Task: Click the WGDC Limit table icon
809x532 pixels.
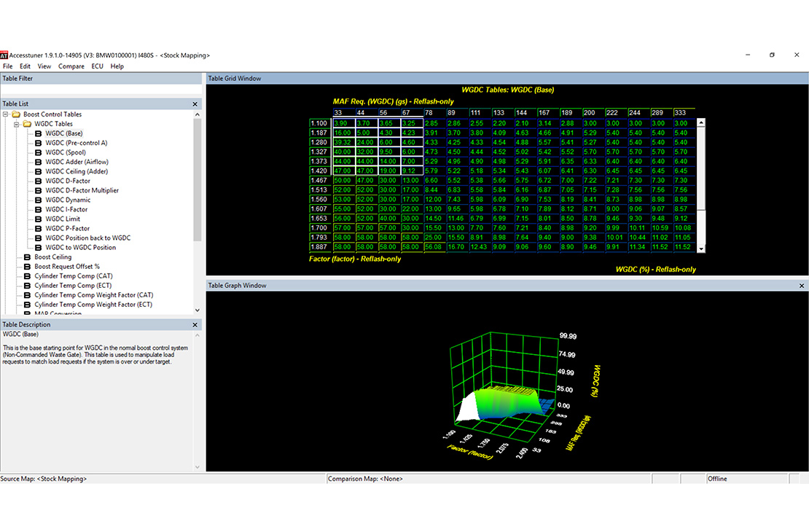Action: tap(38, 219)
